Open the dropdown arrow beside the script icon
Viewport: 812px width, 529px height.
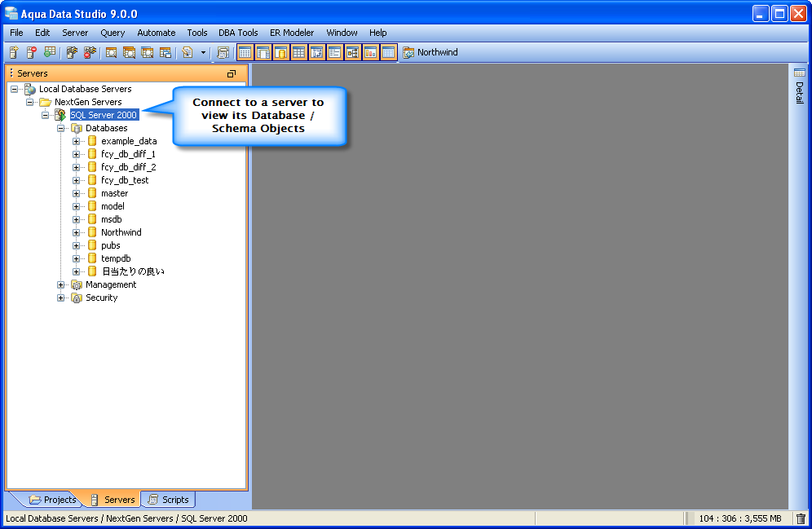pos(203,52)
